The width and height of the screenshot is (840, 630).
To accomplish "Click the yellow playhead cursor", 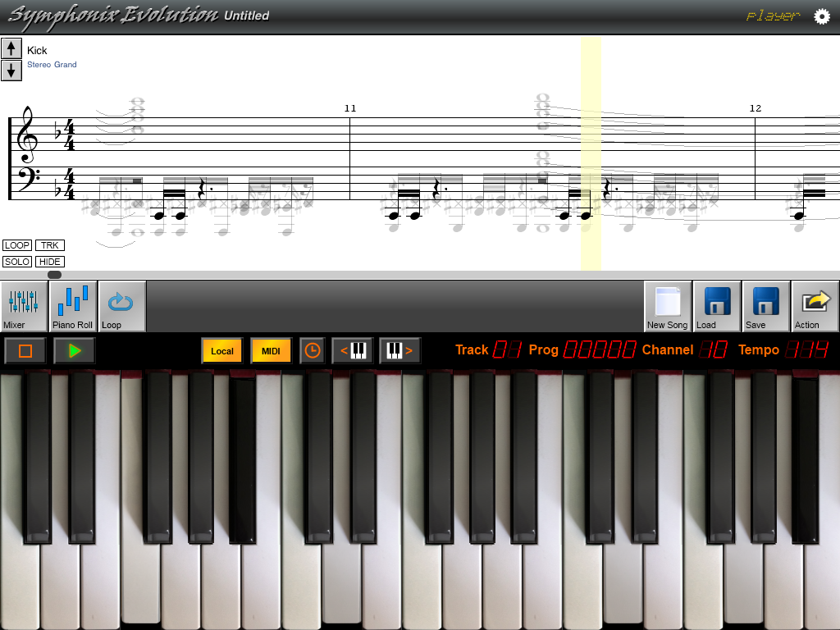I will click(591, 153).
